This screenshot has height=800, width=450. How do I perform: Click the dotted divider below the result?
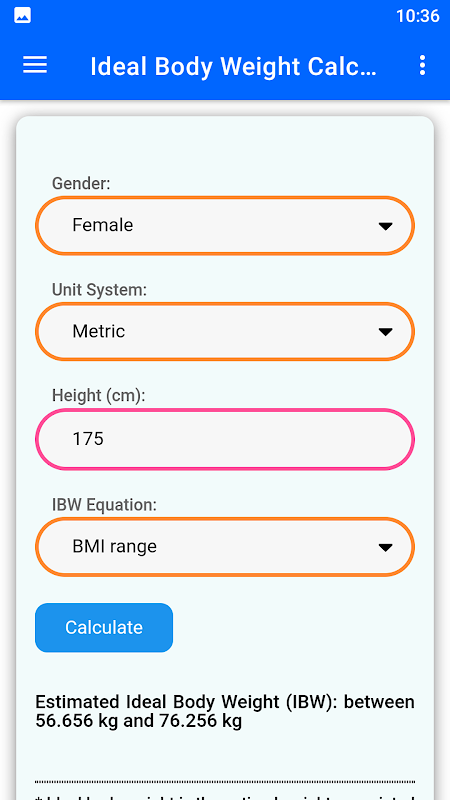[225, 782]
